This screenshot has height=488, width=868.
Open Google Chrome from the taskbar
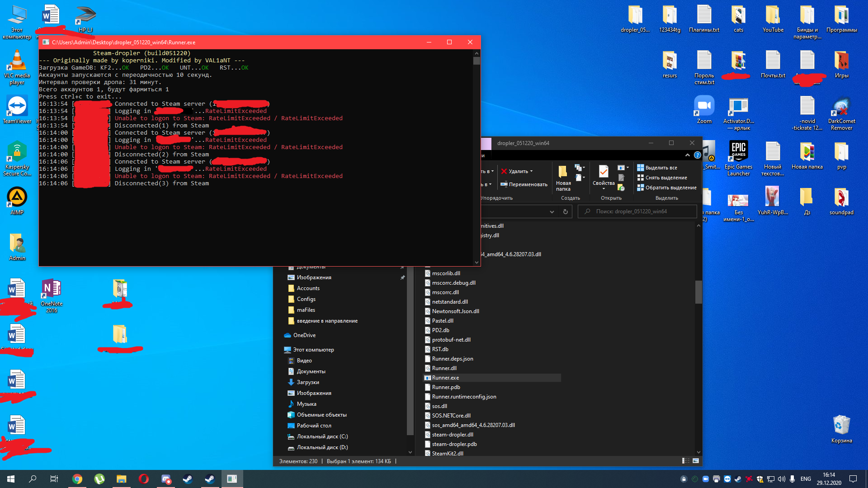tap(77, 479)
